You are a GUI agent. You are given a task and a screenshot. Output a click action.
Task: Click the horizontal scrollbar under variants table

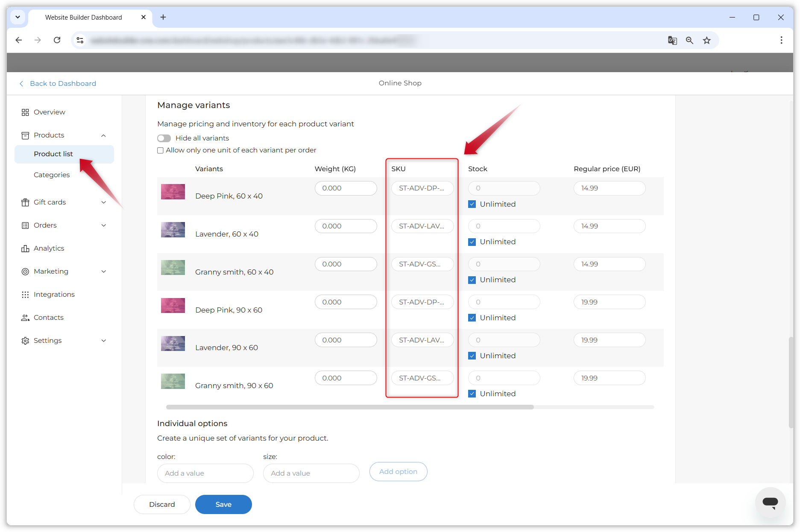coord(350,407)
